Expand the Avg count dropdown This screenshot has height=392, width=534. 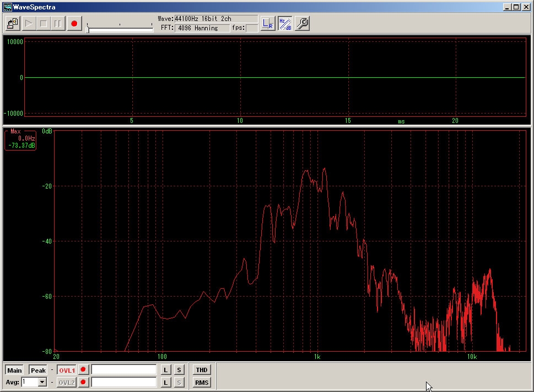point(42,382)
